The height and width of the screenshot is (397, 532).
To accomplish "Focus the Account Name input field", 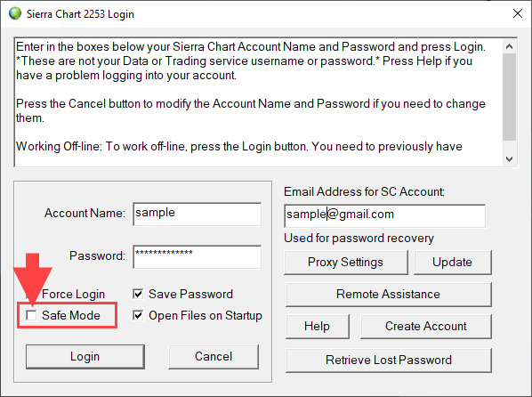I will 197,214.
